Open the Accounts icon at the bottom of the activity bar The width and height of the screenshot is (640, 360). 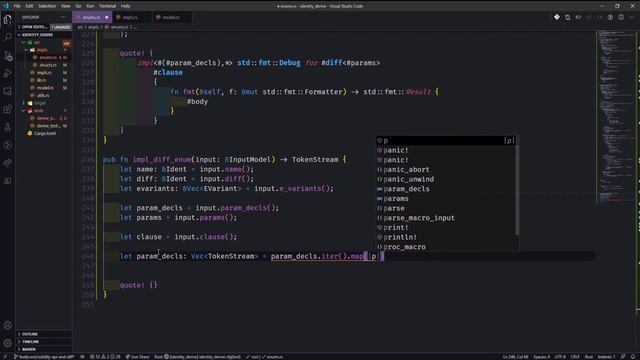click(7, 325)
